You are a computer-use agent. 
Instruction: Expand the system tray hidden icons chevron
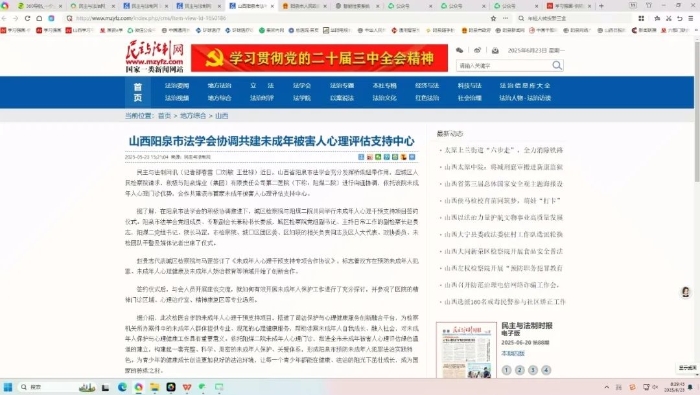click(x=606, y=387)
